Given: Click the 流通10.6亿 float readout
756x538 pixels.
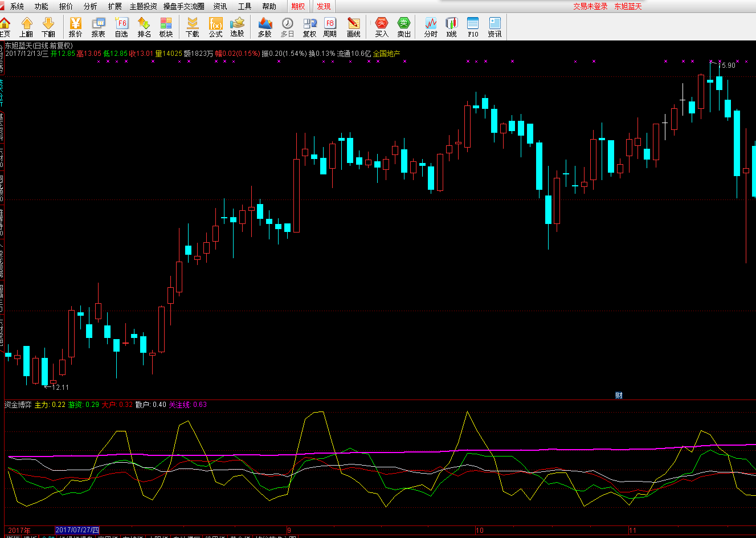Looking at the screenshot, I should pyautogui.click(x=354, y=54).
